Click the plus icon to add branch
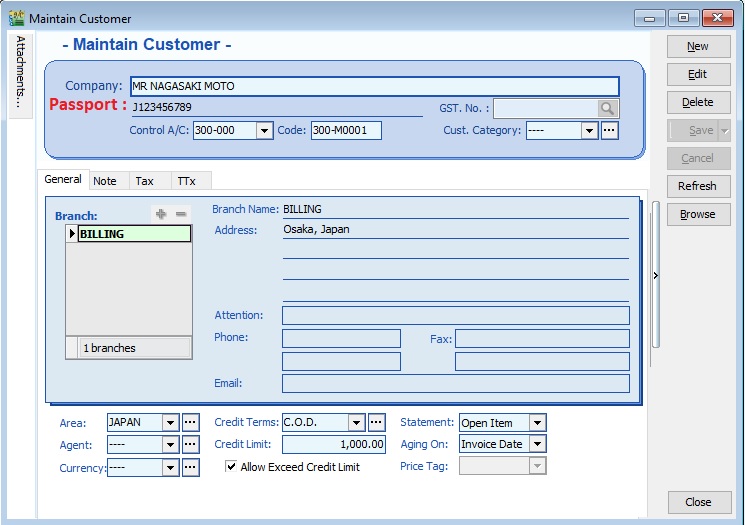Viewport: 745px width, 525px height. [161, 214]
